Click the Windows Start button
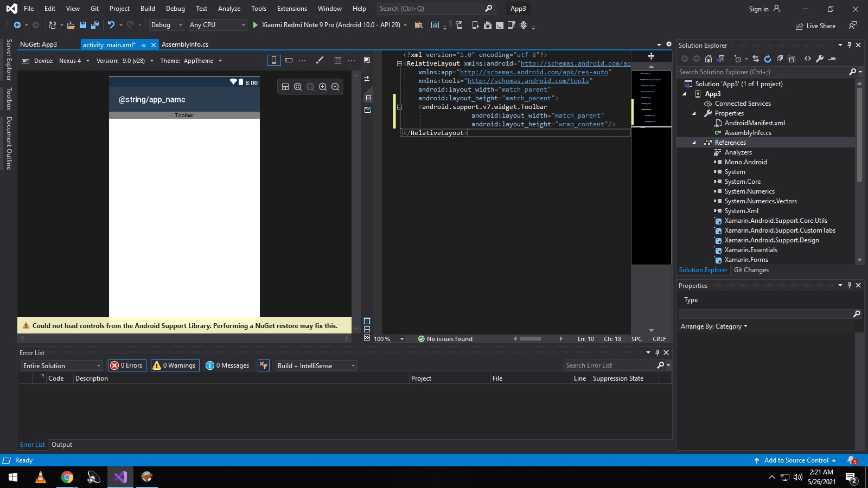This screenshot has height=488, width=868. tap(13, 477)
